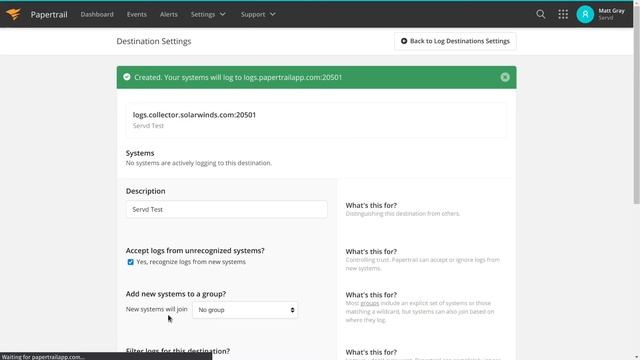This screenshot has height=360, width=640.
Task: Click the Systems heading
Action: 140,153
